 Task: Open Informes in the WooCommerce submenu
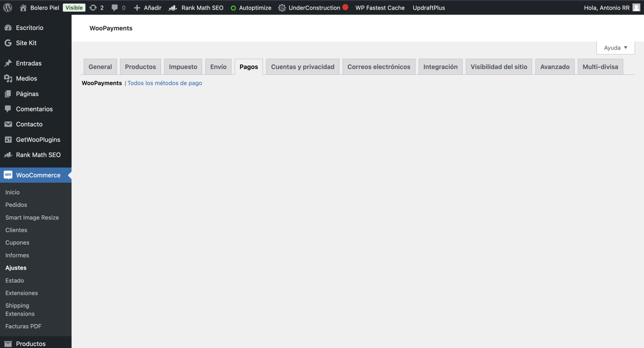17,255
